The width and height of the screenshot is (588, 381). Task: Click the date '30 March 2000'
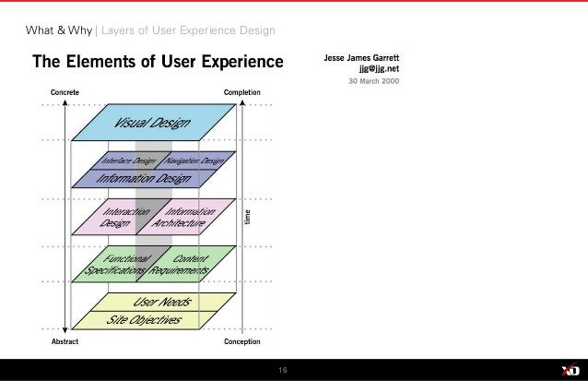(x=374, y=81)
